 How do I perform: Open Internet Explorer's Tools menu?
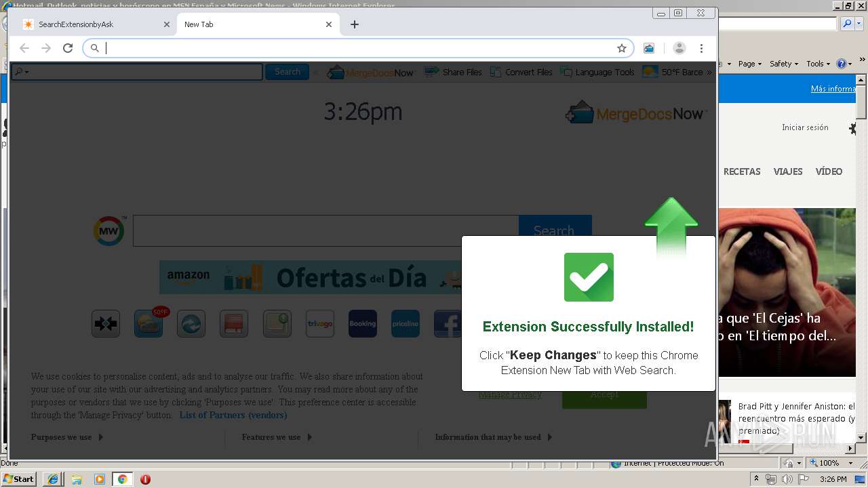[818, 64]
